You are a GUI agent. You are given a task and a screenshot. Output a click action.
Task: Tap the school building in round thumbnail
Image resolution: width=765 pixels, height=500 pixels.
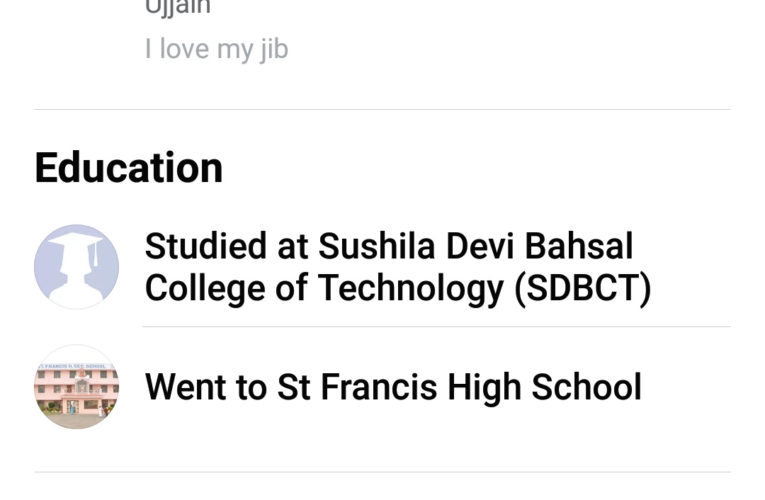(76, 392)
